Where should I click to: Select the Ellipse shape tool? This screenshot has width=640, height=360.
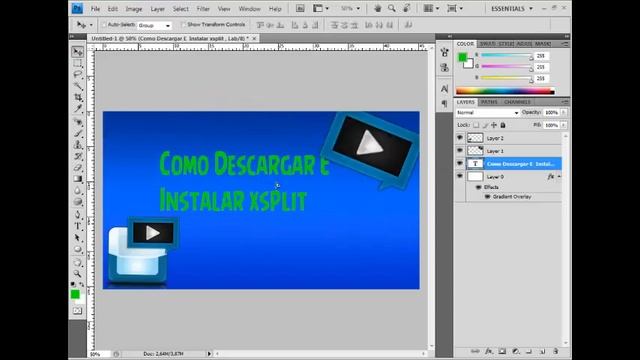(x=78, y=249)
